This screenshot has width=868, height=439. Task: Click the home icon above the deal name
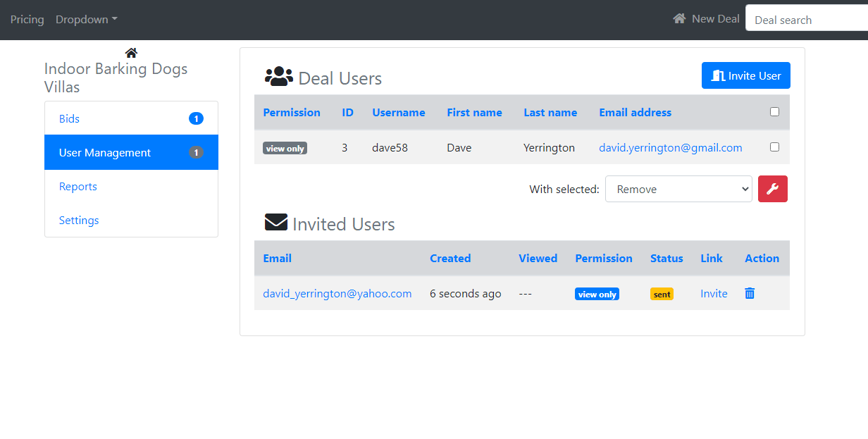pyautogui.click(x=131, y=53)
